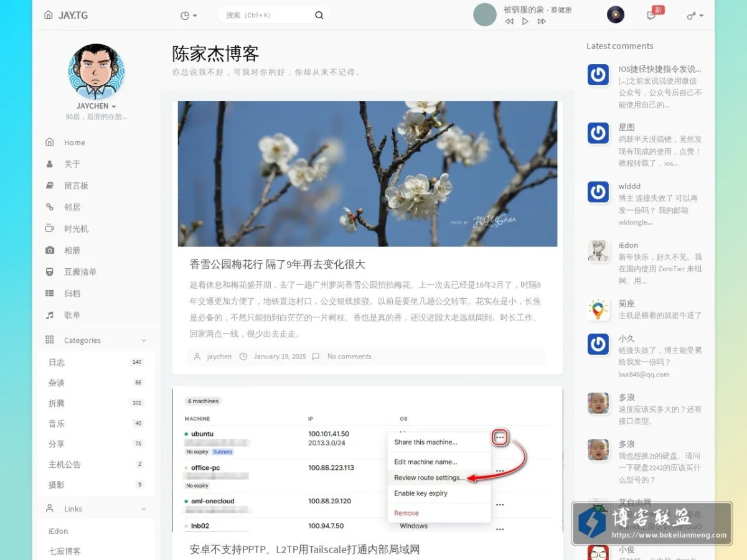Click the person icon beside 关于
Image resolution: width=747 pixels, height=560 pixels.
point(50,164)
